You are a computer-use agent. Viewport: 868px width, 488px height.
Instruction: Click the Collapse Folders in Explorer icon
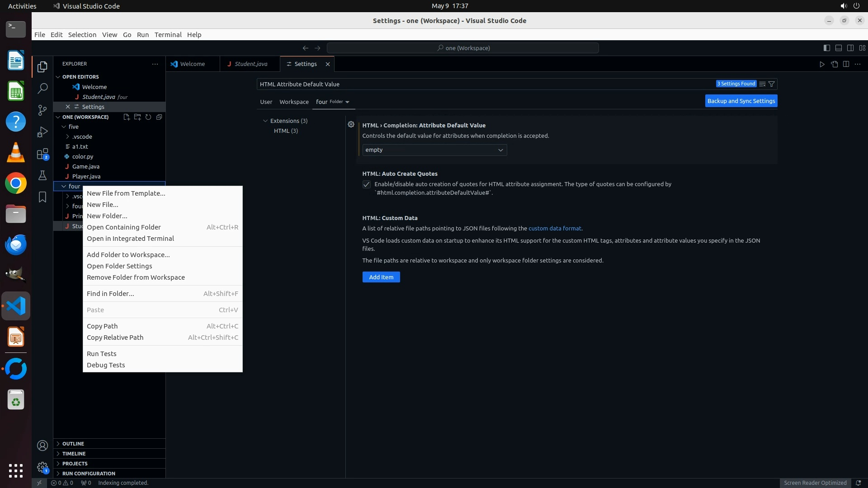159,117
